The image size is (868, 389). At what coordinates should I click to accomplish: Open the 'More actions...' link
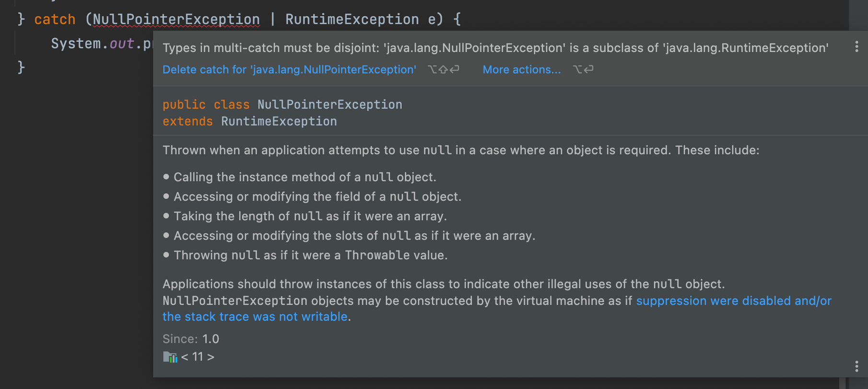pyautogui.click(x=521, y=69)
